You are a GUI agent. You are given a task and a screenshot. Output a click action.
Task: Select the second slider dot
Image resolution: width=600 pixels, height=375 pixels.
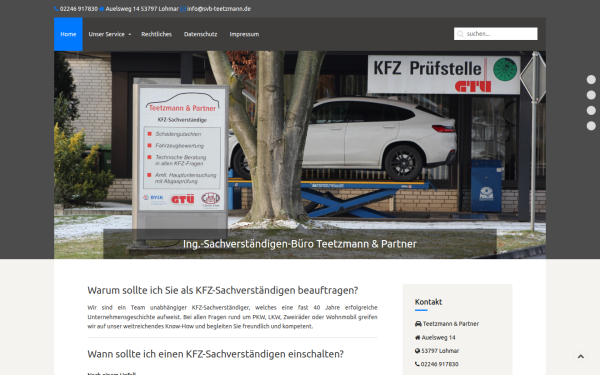pos(591,95)
